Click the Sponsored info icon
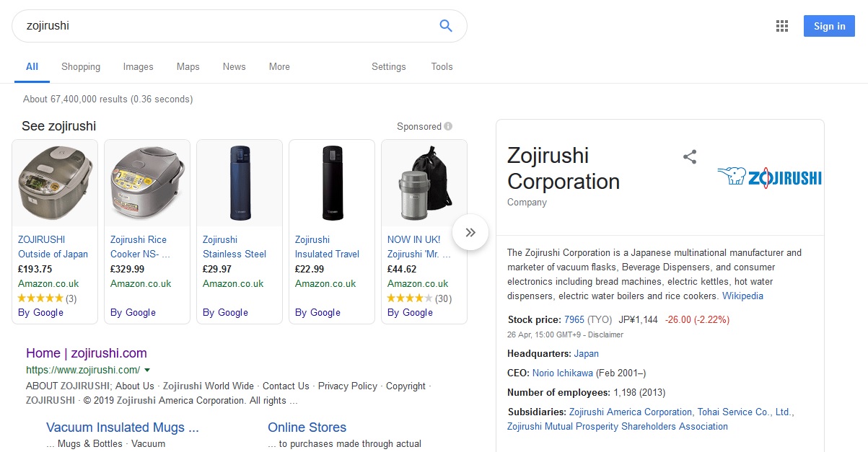 tap(448, 126)
